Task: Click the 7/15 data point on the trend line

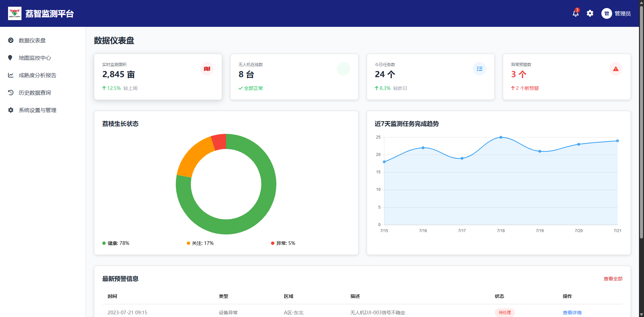Action: (384, 162)
